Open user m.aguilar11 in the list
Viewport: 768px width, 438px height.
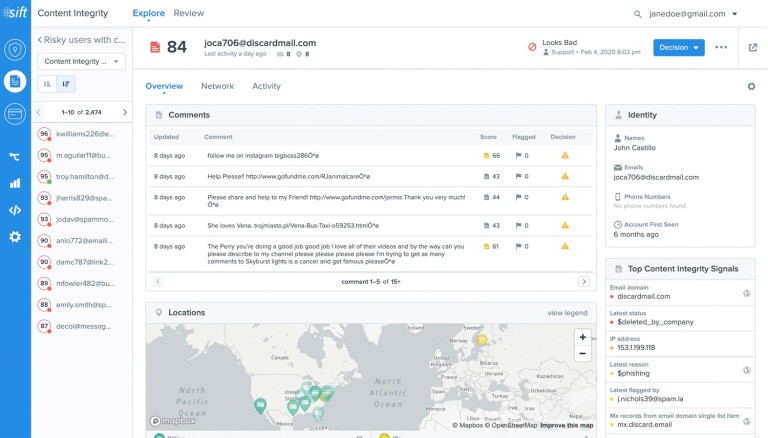tap(81, 155)
